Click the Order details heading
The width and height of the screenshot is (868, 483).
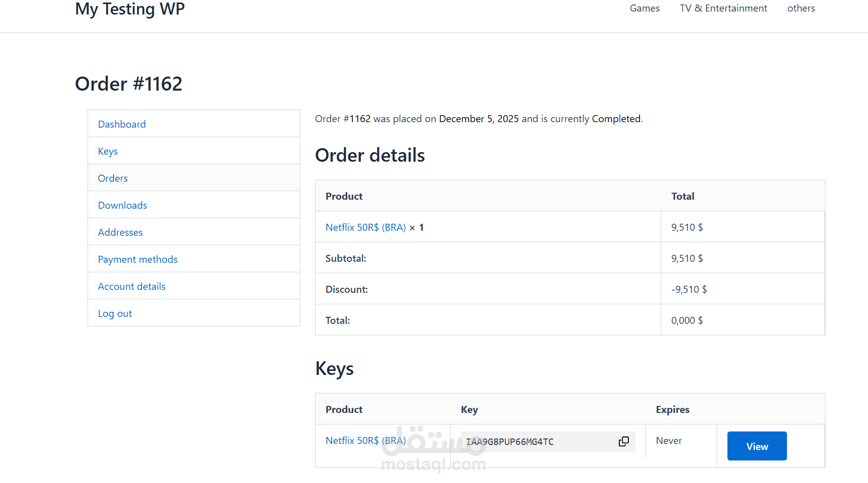370,155
